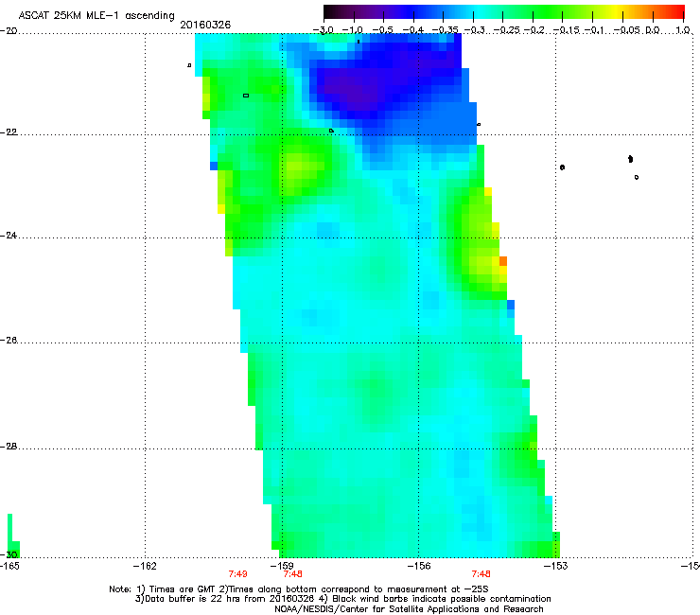Screen dimensions: 700x615
Task: Click the -0.15 color scale label
Action: click(x=566, y=30)
